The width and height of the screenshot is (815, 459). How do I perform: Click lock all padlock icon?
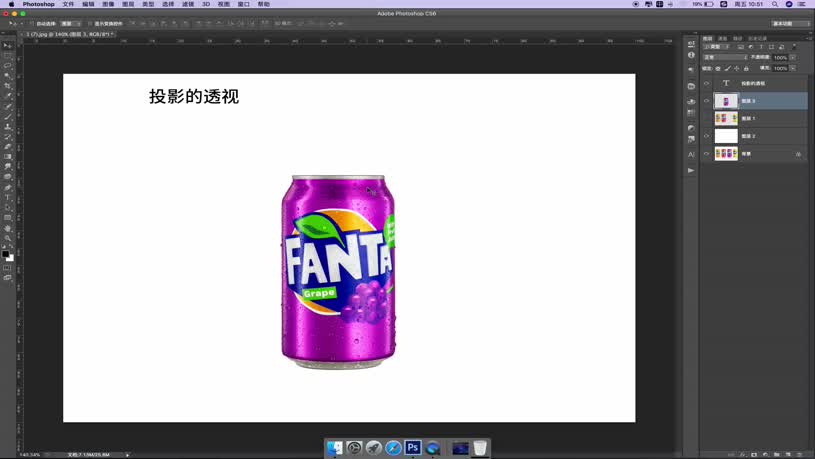click(x=746, y=69)
